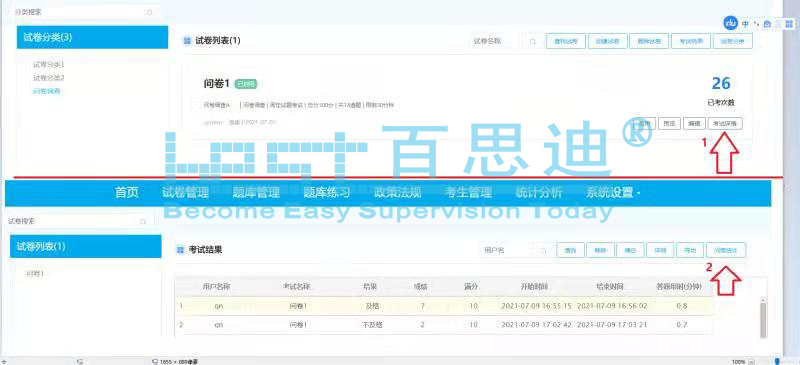Viewport: 800px width, 365px height.
Task: Click the search icon in 试卷搜索 box
Action: tap(143, 222)
